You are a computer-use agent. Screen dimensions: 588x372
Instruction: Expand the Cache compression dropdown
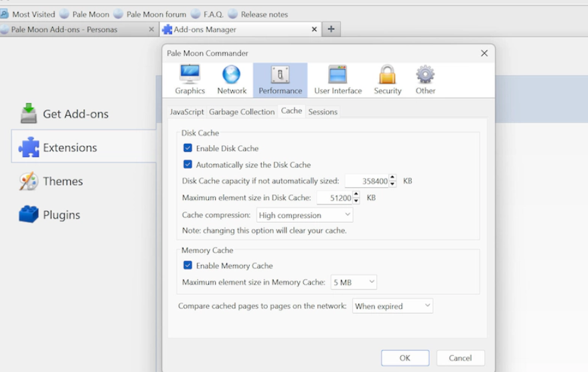point(305,215)
